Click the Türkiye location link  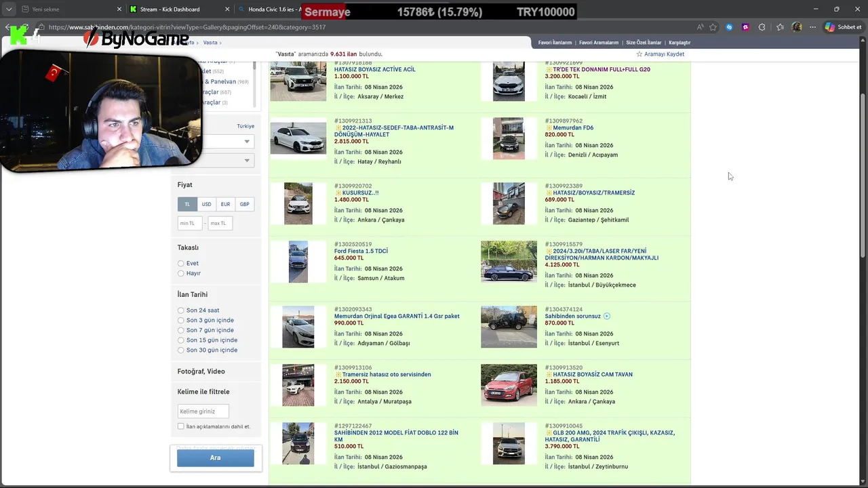(245, 126)
